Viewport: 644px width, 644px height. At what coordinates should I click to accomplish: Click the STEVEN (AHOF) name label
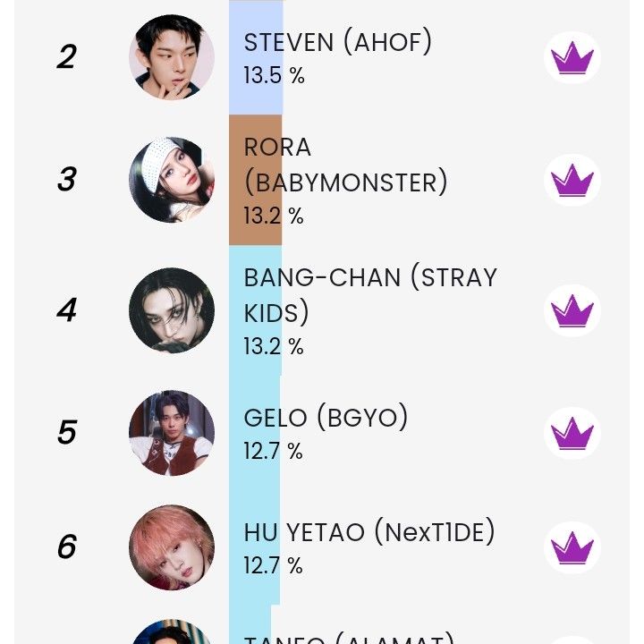pos(338,42)
